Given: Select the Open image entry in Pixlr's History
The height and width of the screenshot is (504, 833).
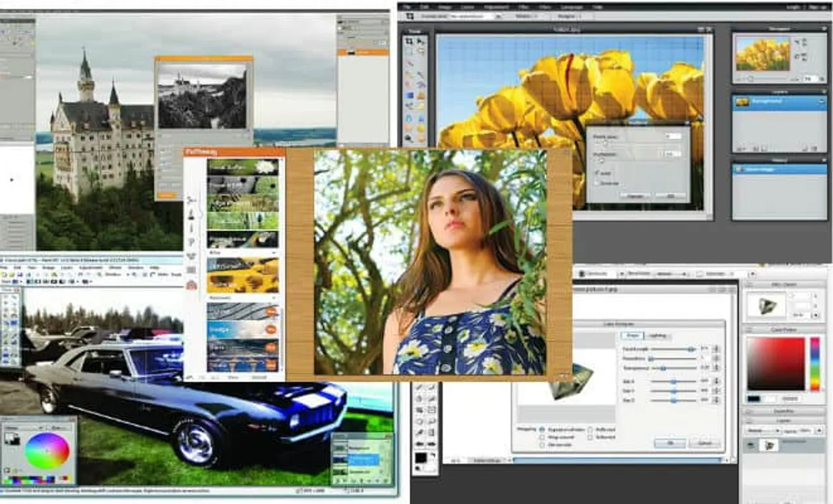Looking at the screenshot, I should point(779,169).
